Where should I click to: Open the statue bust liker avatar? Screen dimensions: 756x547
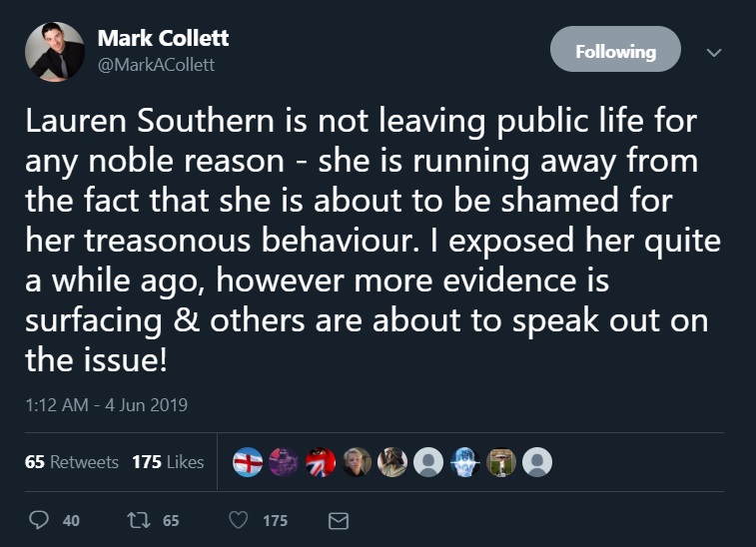[392, 461]
